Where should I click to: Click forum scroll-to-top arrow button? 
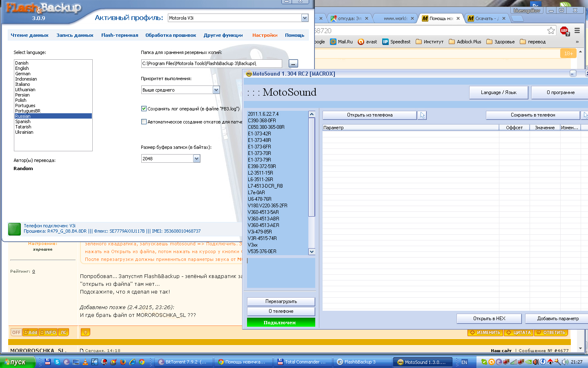tap(85, 332)
